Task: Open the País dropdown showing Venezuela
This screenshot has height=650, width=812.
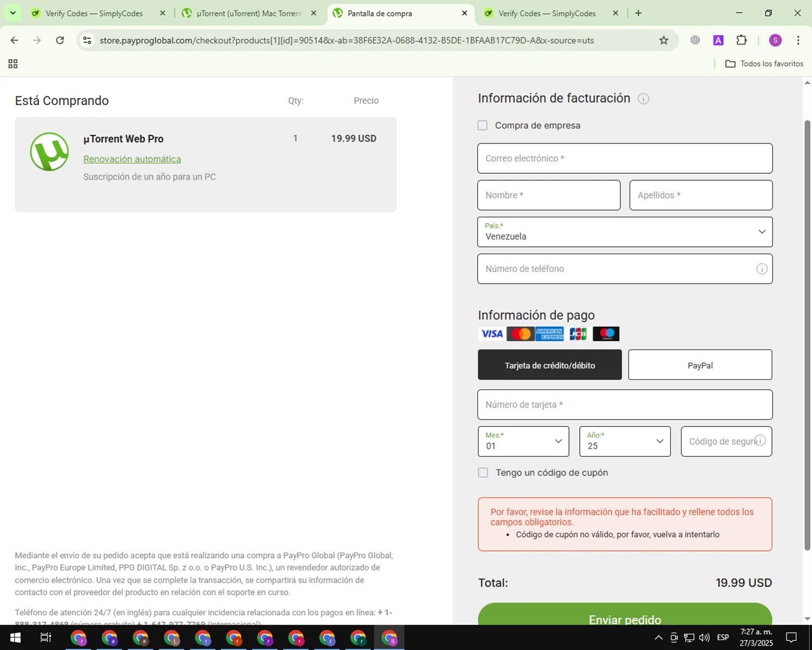Action: (625, 232)
